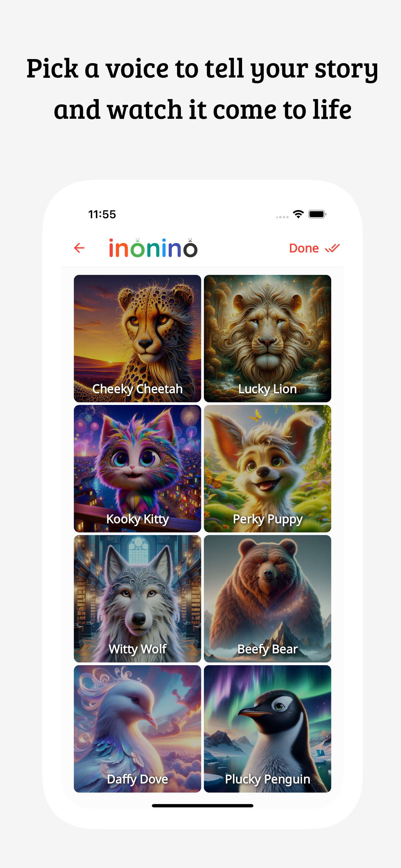Click the inonino logo
Viewport: 401px width, 868px height.
pos(153,248)
